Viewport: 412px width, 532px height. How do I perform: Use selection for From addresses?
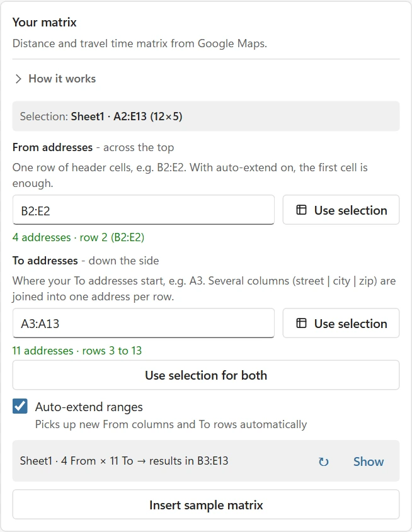coord(341,210)
